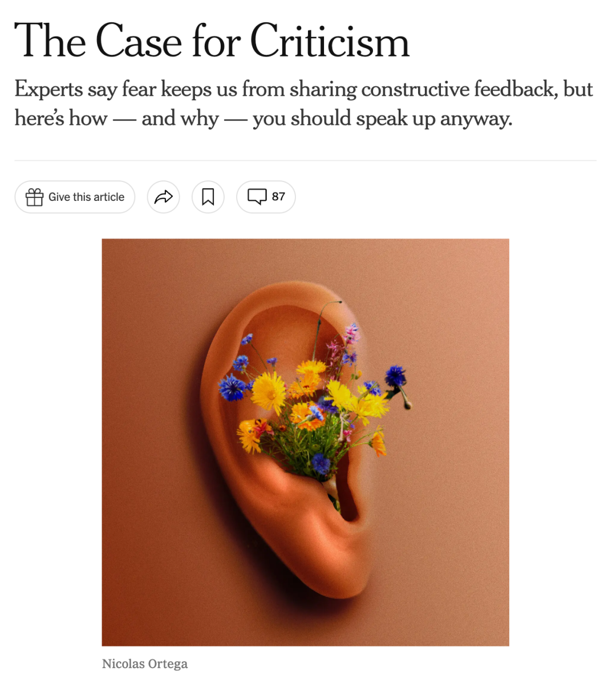Click the word "Criticism" in the headline
The image size is (616, 687).
tap(330, 41)
